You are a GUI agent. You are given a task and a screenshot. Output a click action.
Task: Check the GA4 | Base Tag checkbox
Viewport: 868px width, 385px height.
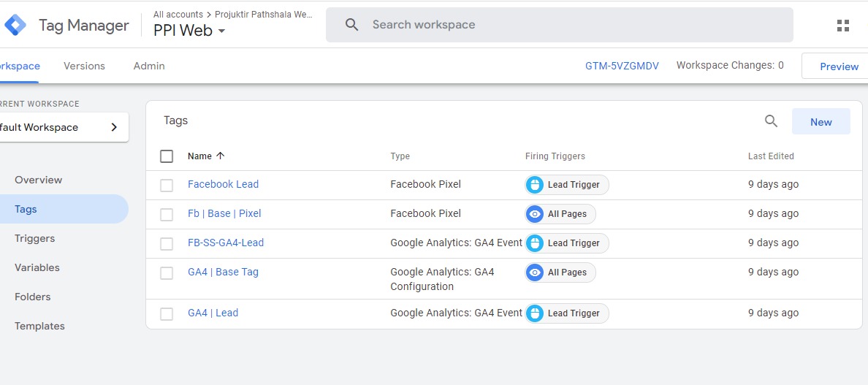click(167, 273)
